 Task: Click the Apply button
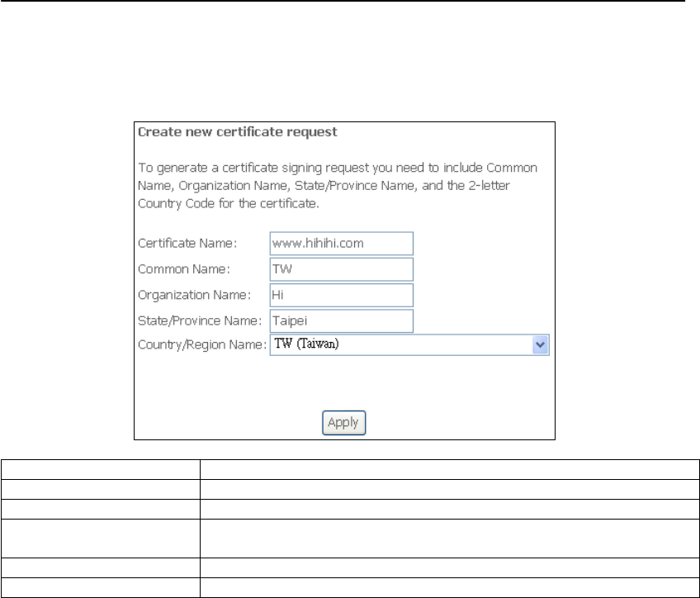(x=343, y=423)
